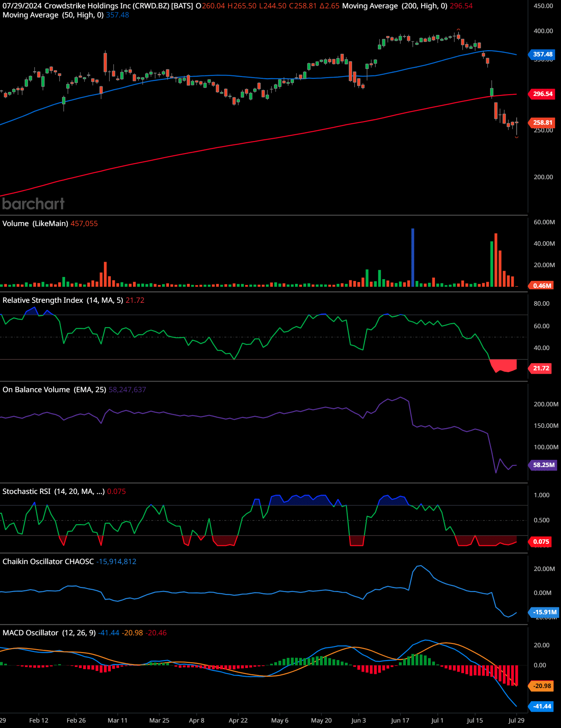
Task: Click the 100.00M OBV axis label
Action: (x=546, y=447)
